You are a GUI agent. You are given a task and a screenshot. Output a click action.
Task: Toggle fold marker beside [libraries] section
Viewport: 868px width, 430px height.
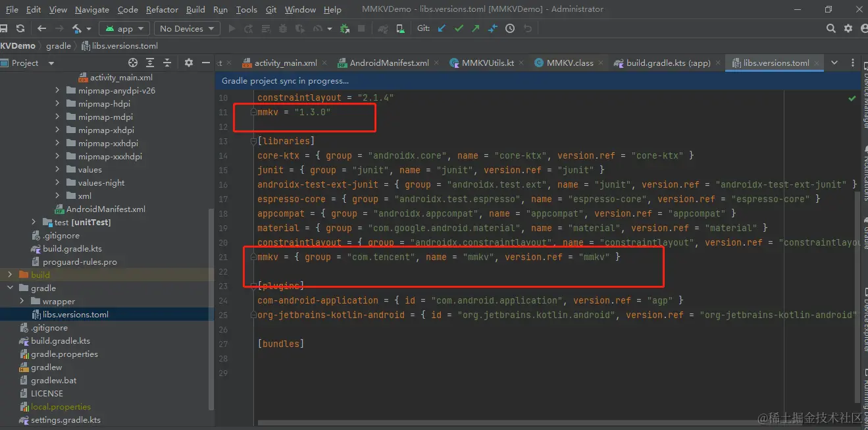coord(253,141)
